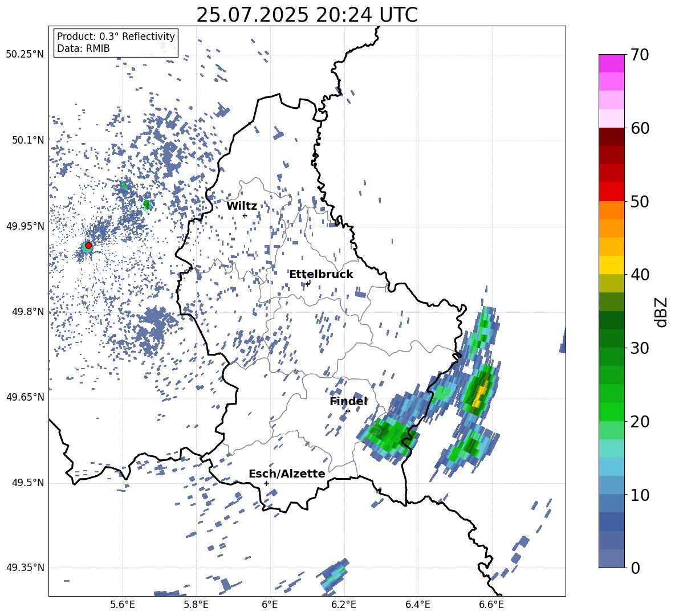Click the 6°E longitude label
675x616 pixels.
point(270,605)
